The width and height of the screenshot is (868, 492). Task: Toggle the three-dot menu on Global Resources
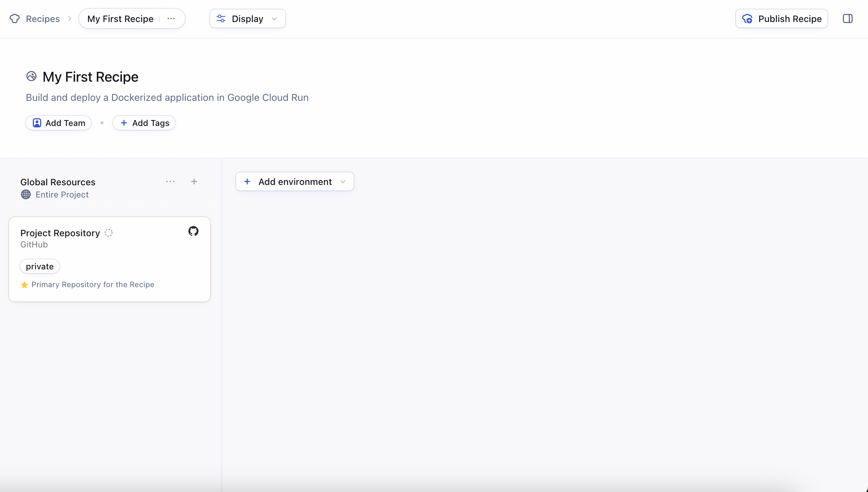pyautogui.click(x=170, y=181)
